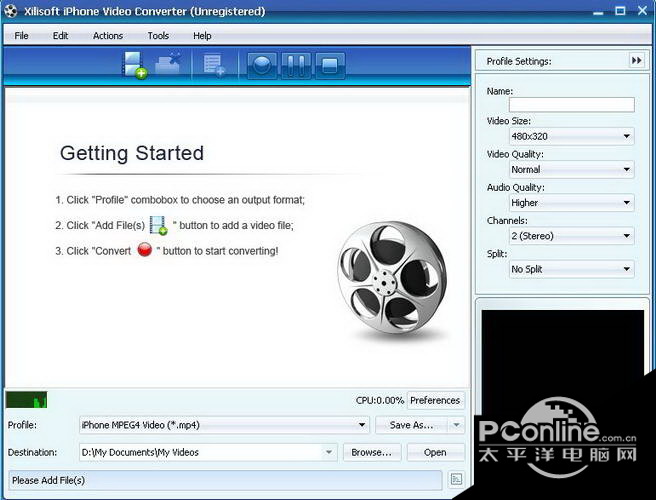Image resolution: width=656 pixels, height=500 pixels.
Task: Click the application film reel title icon
Action: (10, 10)
